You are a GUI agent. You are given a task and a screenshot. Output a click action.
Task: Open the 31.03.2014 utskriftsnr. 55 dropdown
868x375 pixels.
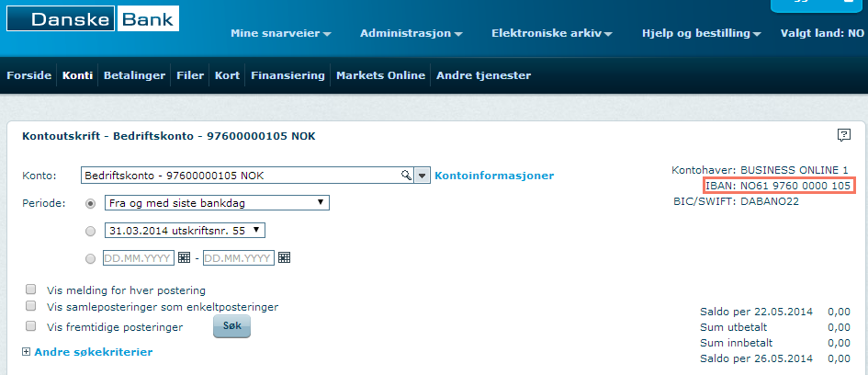click(185, 231)
